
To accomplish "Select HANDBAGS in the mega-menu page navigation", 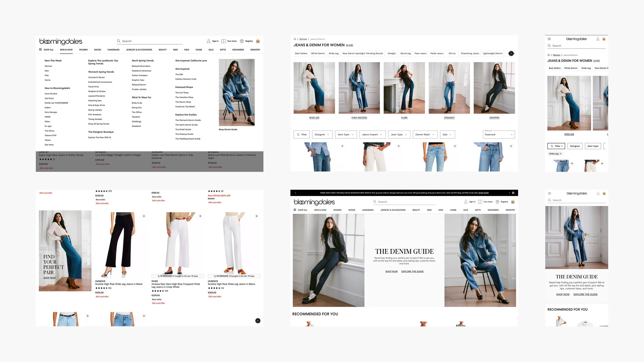I will coord(114,50).
